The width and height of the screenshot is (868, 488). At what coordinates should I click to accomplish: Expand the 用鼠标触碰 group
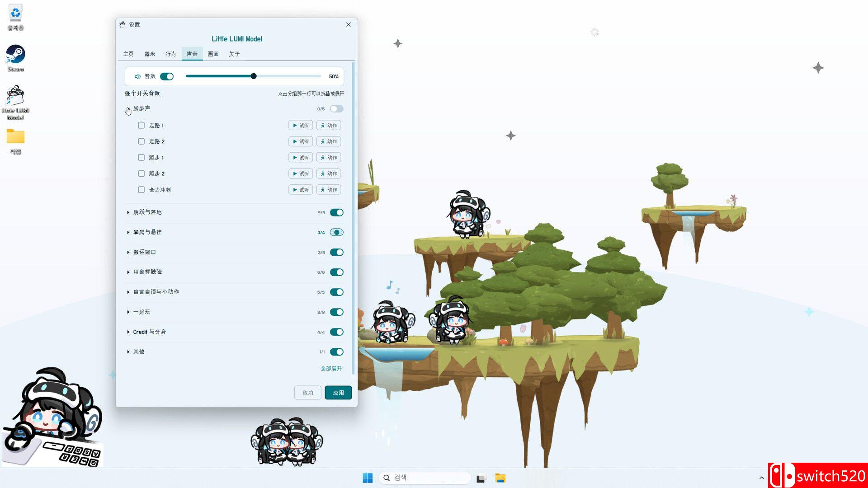coord(128,272)
